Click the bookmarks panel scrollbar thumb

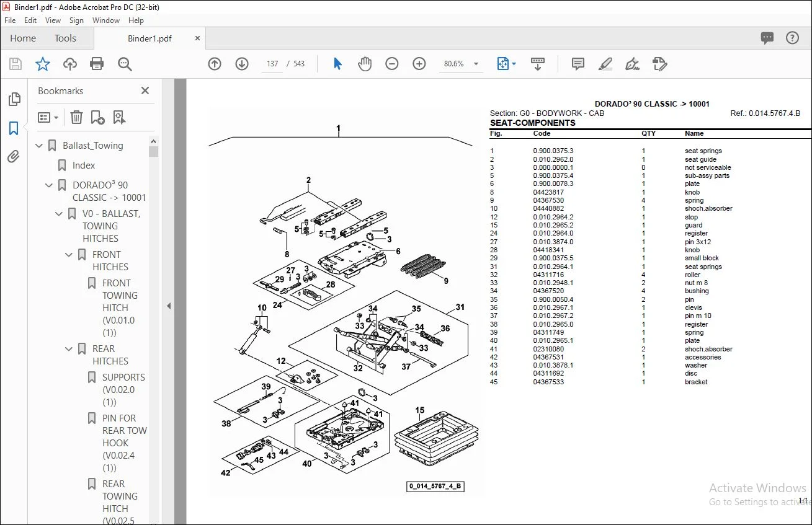pyautogui.click(x=153, y=151)
